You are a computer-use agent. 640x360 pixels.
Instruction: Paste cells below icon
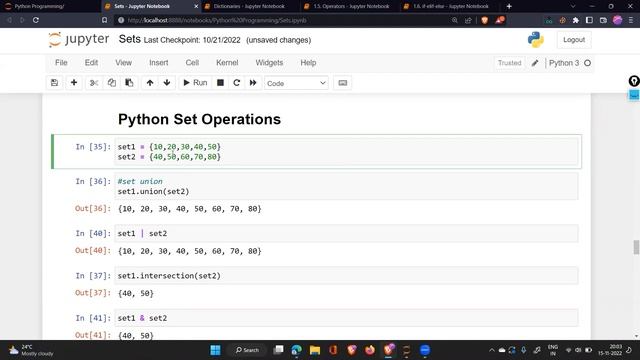coord(129,83)
